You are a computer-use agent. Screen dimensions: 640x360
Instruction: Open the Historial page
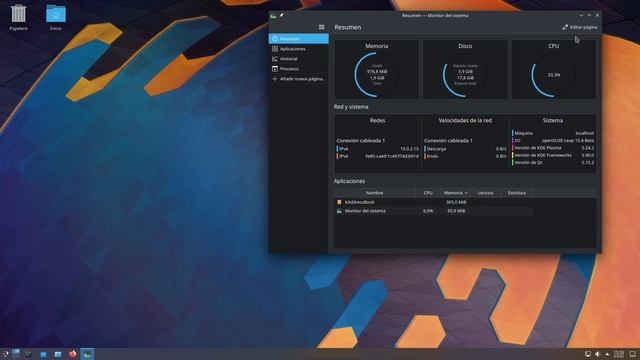tap(299, 59)
